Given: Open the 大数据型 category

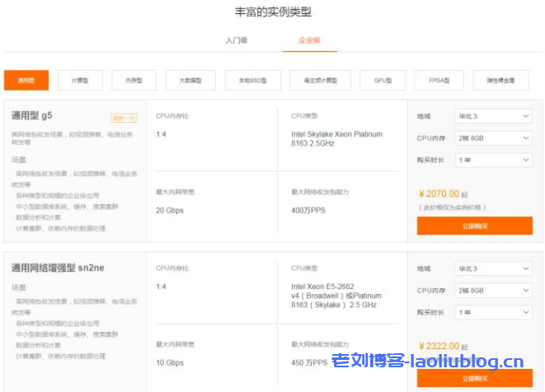Looking at the screenshot, I should tap(190, 81).
